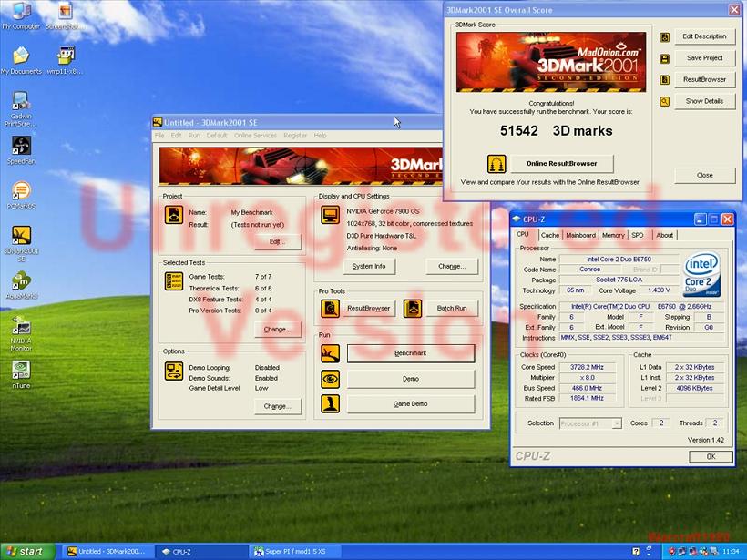Switch to Super PI in the taskbar
The width and height of the screenshot is (747, 560).
click(x=294, y=552)
